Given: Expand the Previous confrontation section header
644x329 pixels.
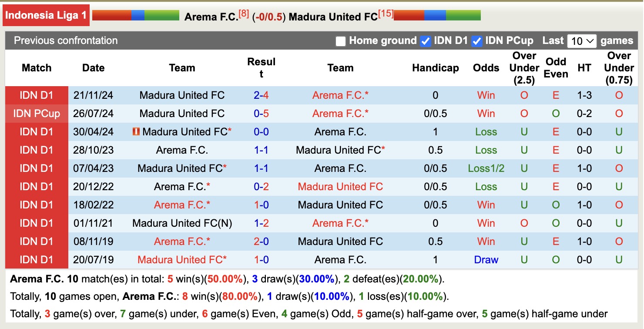Looking at the screenshot, I should click(66, 40).
